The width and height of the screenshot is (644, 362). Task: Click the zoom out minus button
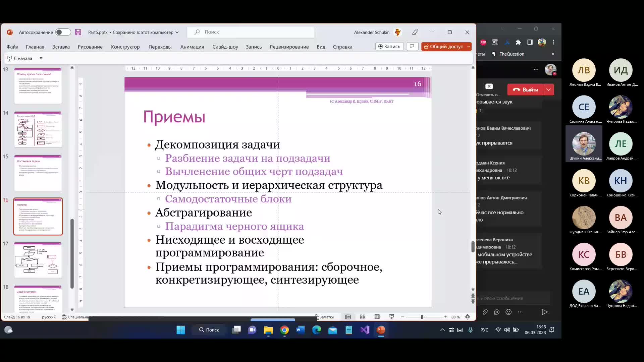(402, 317)
